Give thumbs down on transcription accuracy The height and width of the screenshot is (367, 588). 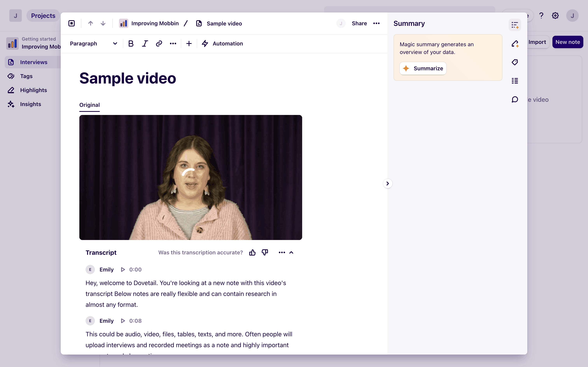pos(265,252)
